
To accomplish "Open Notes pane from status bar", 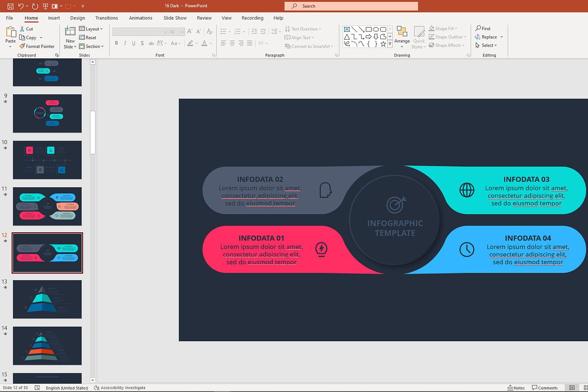I will [x=516, y=388].
